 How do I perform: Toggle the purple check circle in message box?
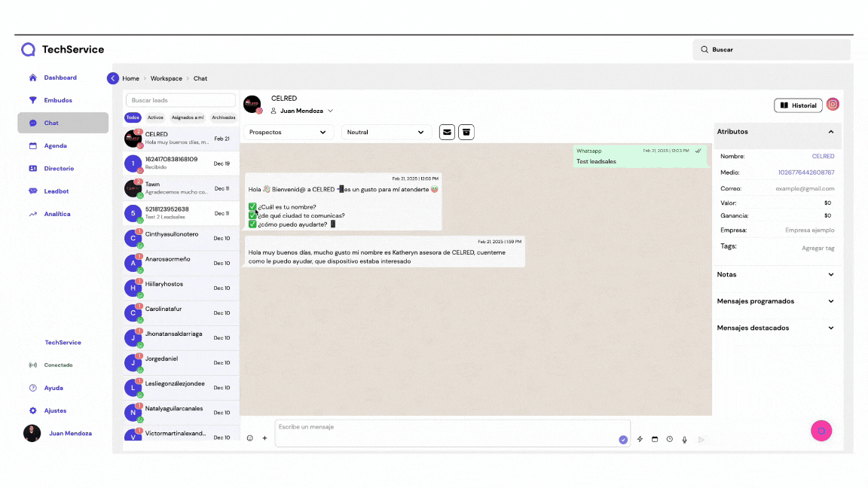point(623,440)
